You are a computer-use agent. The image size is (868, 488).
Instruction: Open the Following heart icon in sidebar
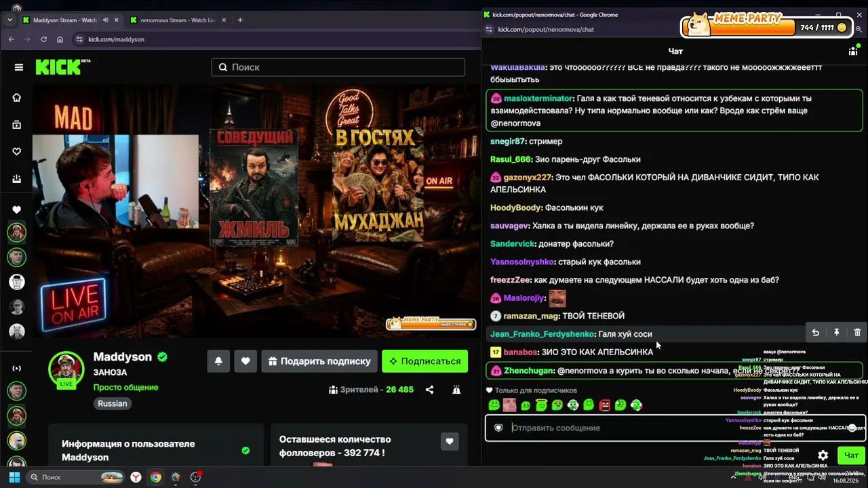pyautogui.click(x=17, y=152)
